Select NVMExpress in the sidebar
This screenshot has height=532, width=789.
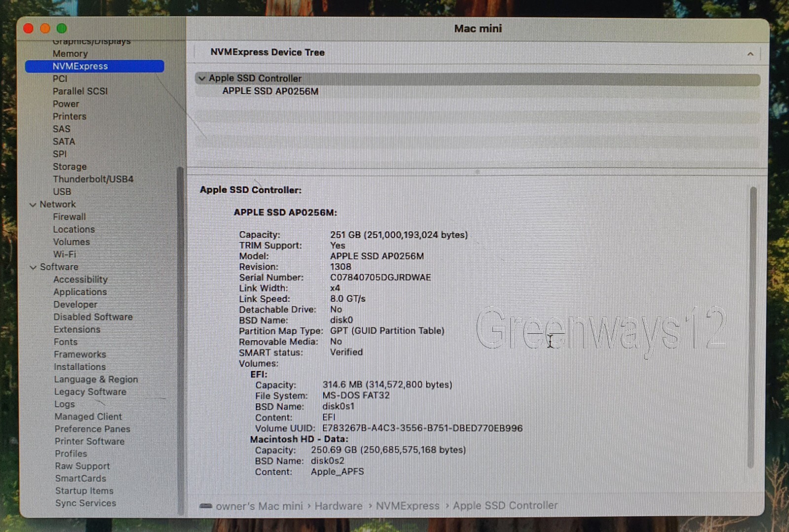point(95,66)
